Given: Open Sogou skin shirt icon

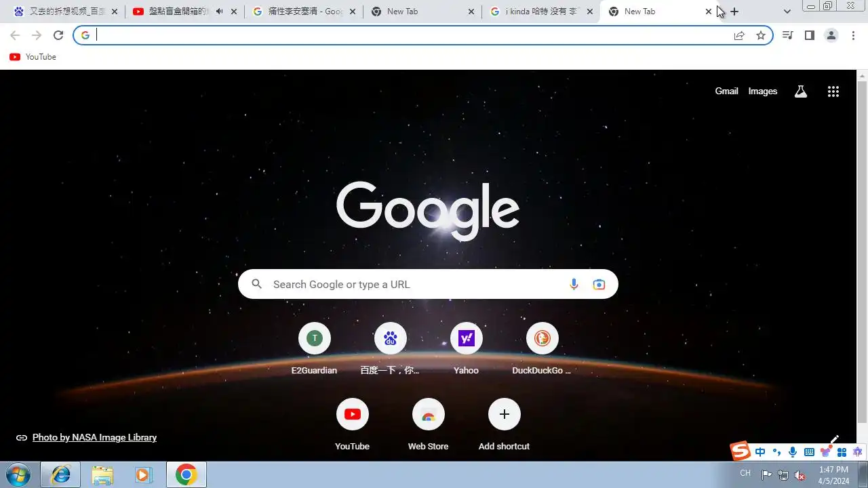Looking at the screenshot, I should click(825, 452).
